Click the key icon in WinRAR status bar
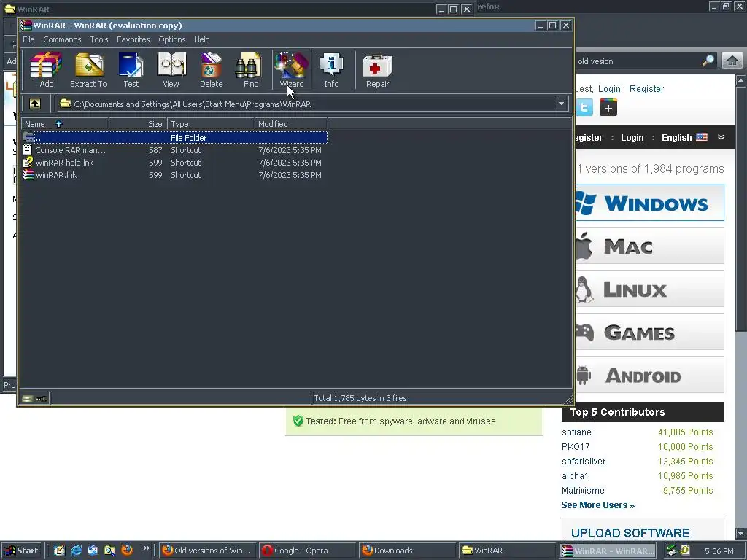Image resolution: width=747 pixels, height=560 pixels. click(42, 398)
